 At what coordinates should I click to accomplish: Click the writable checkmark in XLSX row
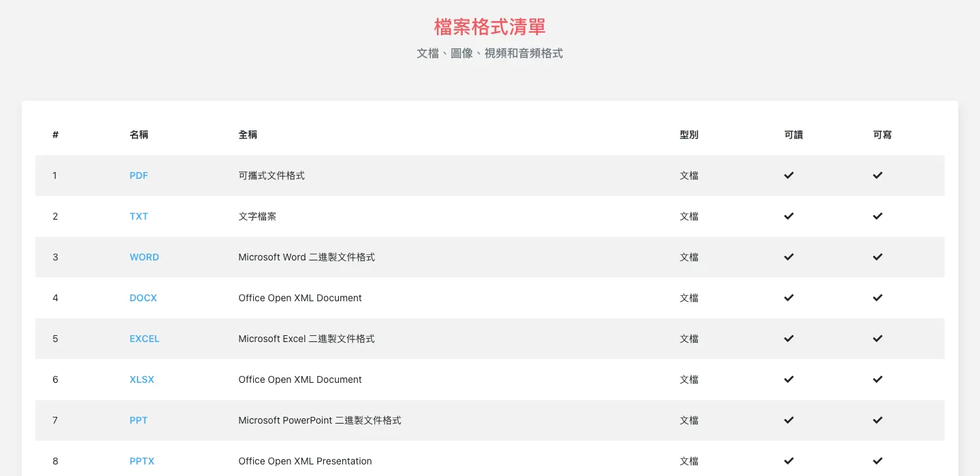click(x=878, y=379)
